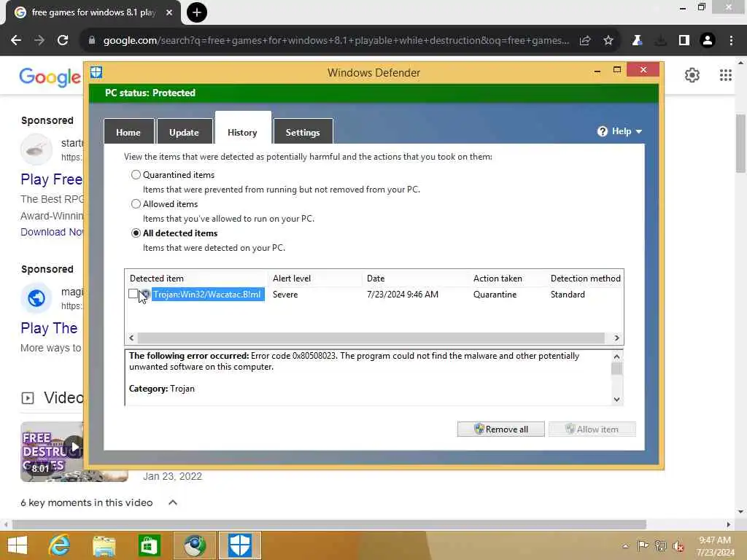747x560 pixels.
Task: Click the 7/23/2024 9:46 AM date cell
Action: [x=403, y=295]
